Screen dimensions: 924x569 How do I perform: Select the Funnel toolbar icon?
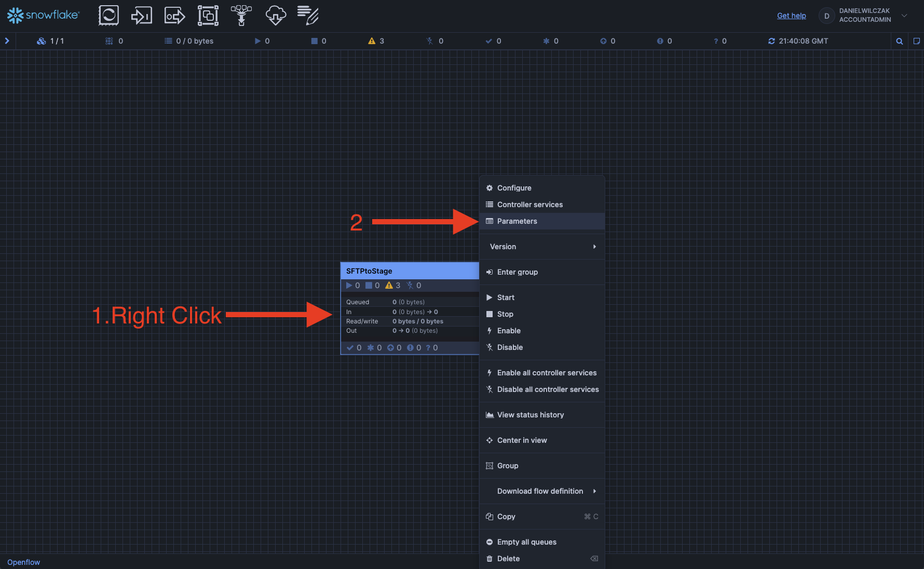[x=241, y=16]
